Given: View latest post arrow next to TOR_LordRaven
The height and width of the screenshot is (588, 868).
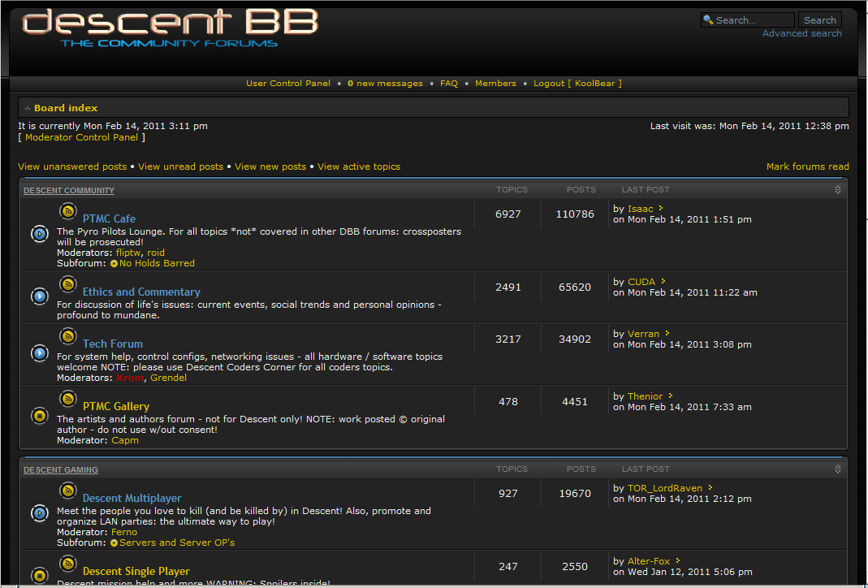Looking at the screenshot, I should (x=710, y=488).
